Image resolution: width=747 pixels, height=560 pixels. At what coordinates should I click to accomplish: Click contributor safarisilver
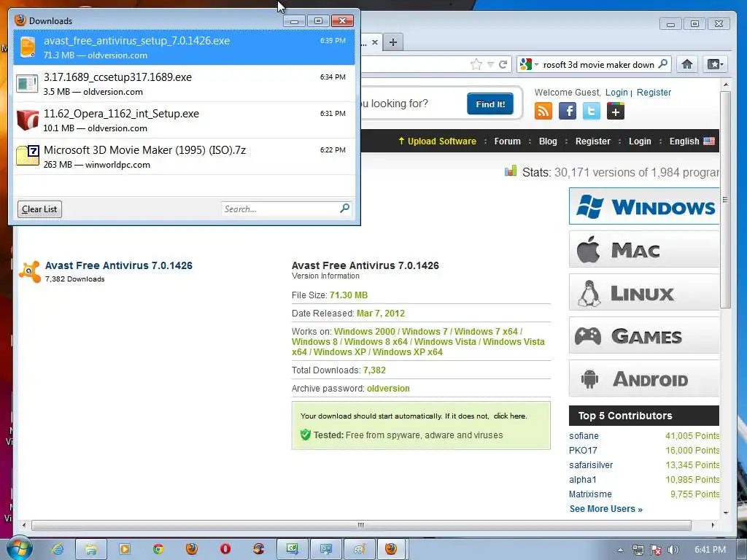591,464
